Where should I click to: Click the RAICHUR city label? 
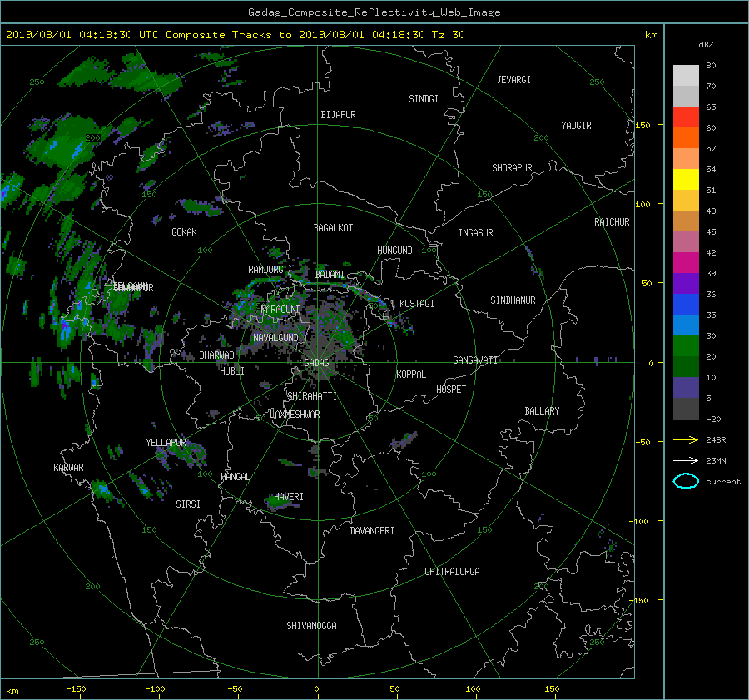[612, 222]
